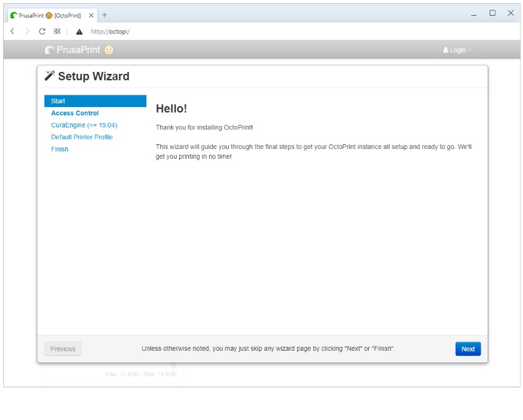Expand the Login dropdown menu
This screenshot has height=420, width=523.
coord(457,50)
